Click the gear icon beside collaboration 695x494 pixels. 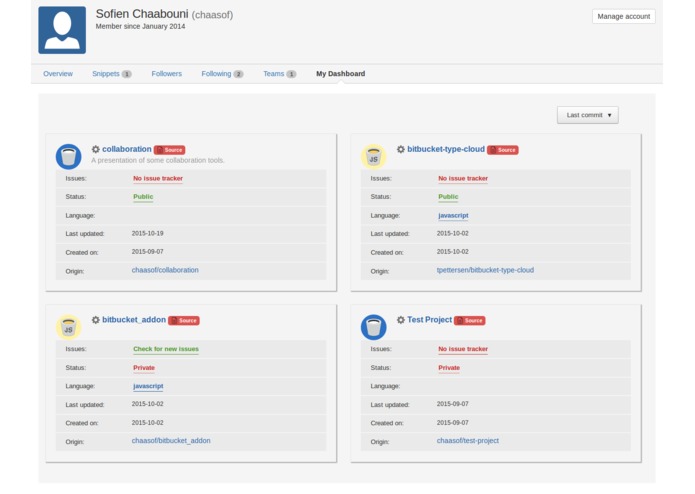coord(95,149)
